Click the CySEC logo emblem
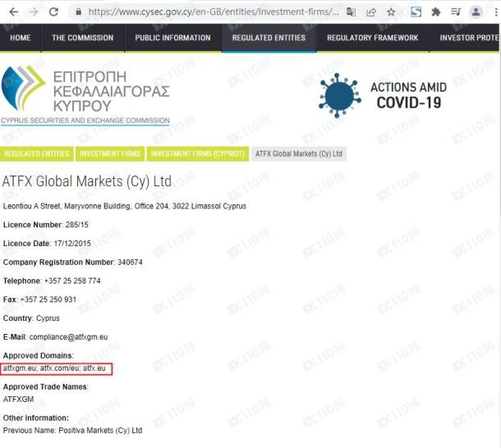 click(23, 88)
